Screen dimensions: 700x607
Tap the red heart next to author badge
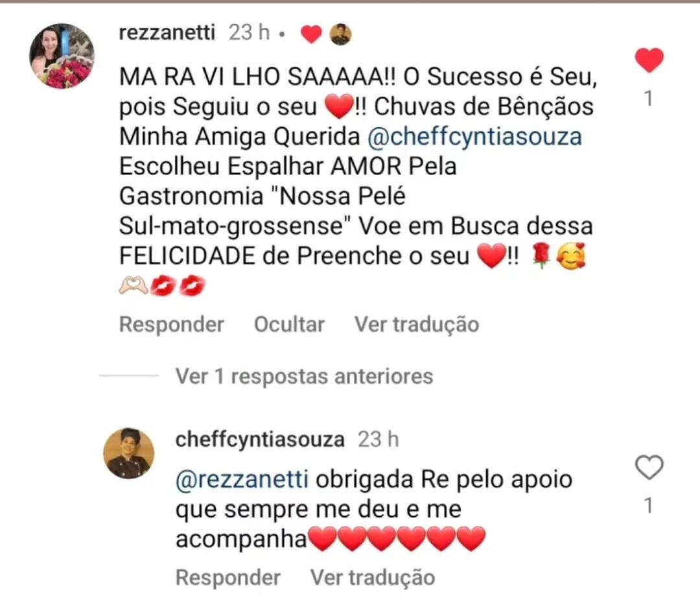click(311, 34)
